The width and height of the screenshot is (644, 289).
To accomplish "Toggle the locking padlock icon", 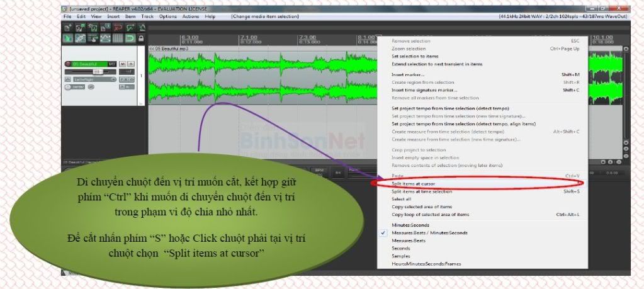I will pos(143,39).
